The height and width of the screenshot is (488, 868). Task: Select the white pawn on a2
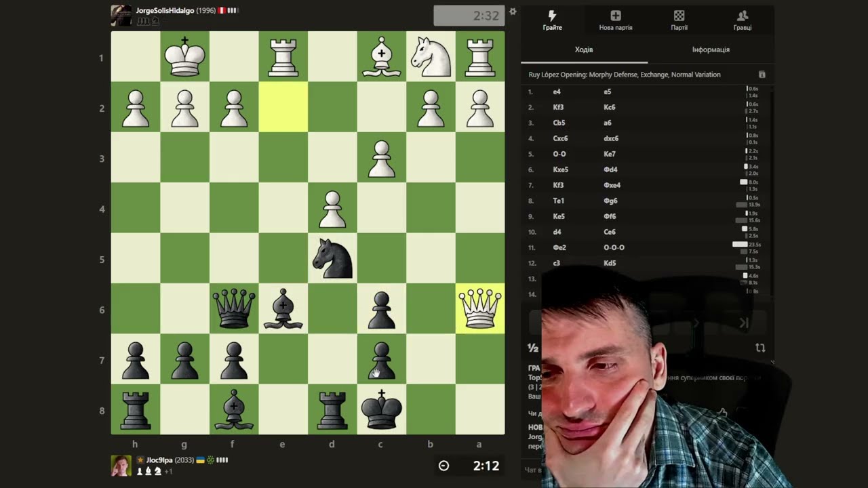(x=480, y=108)
